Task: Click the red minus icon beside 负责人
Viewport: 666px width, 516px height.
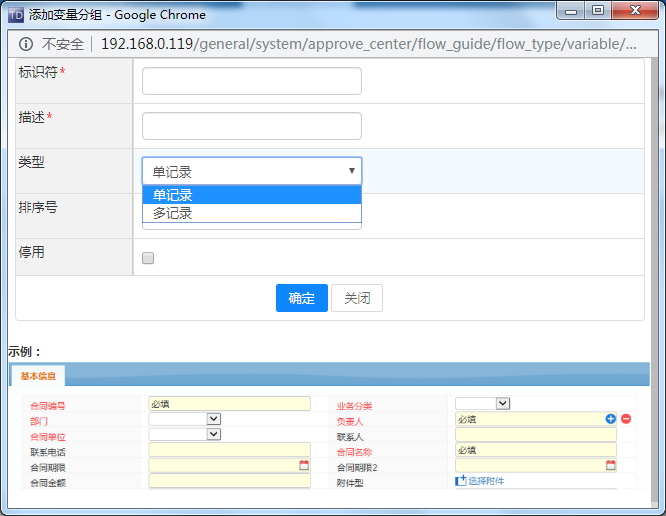Action: [x=626, y=419]
